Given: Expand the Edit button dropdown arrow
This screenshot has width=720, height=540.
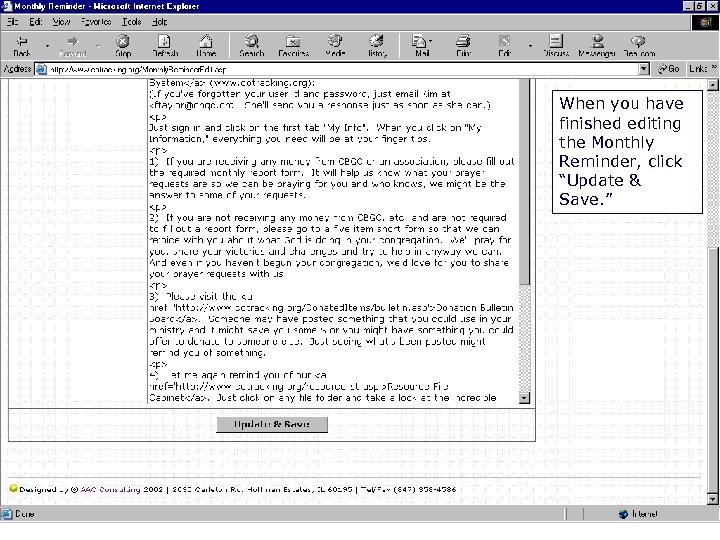Looking at the screenshot, I should 530,46.
